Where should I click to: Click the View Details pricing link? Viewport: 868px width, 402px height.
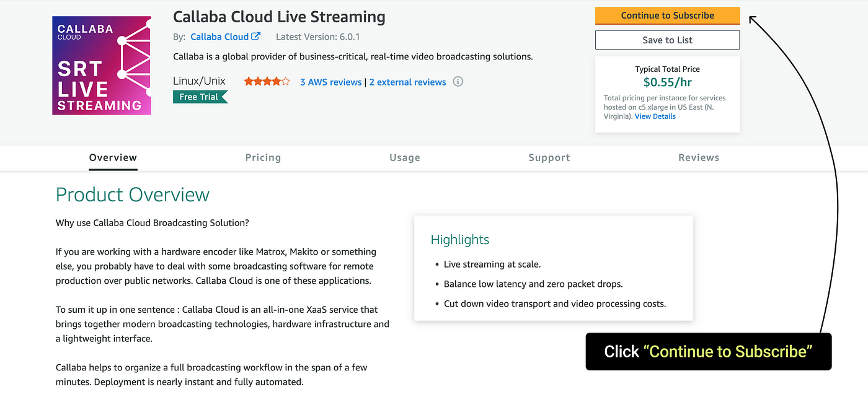pyautogui.click(x=655, y=116)
